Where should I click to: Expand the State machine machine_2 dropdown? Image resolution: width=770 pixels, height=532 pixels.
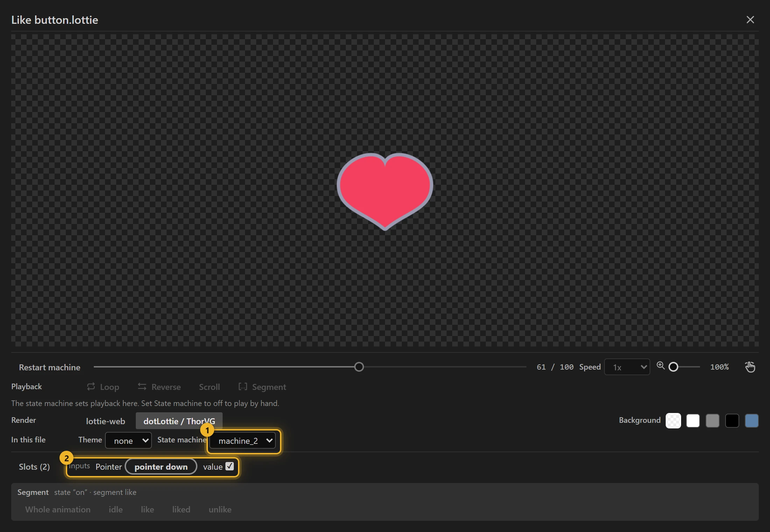(243, 440)
